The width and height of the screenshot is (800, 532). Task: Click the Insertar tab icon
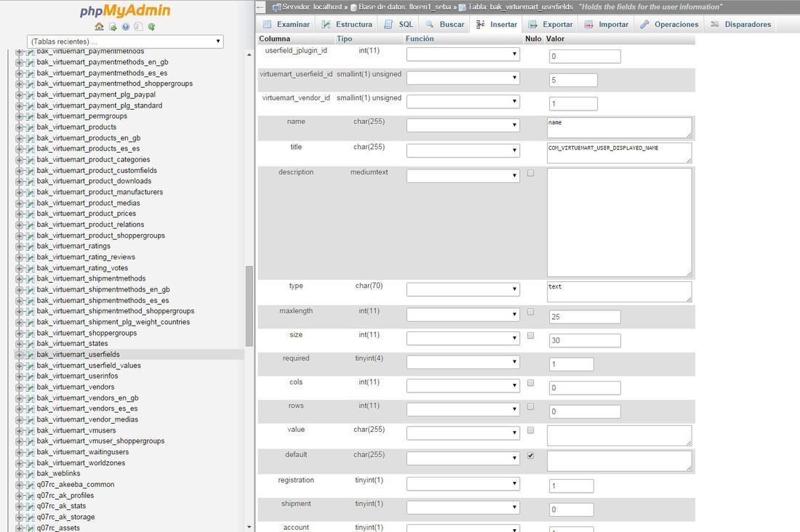point(480,25)
